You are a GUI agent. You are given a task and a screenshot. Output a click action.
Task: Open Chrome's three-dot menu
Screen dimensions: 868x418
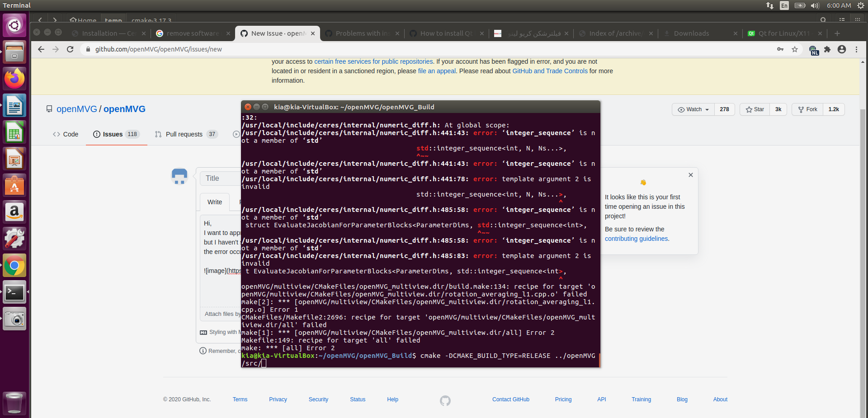click(x=856, y=50)
